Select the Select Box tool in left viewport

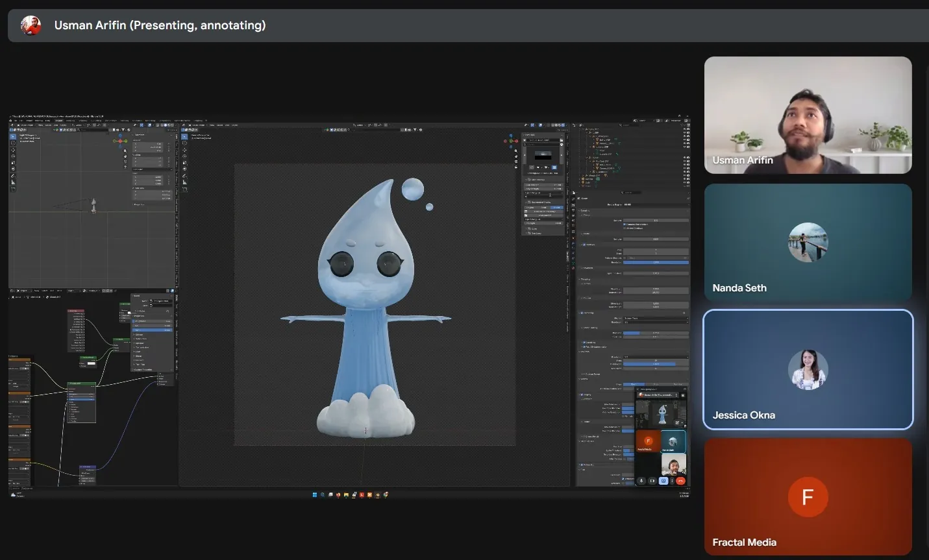(13, 137)
